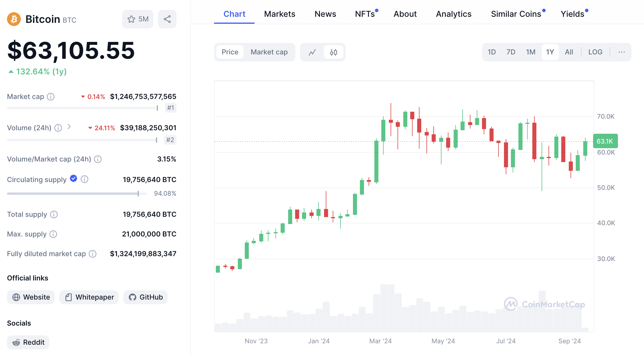644x356 pixels.
Task: Click the verified circulating supply badge
Action: [73, 179]
